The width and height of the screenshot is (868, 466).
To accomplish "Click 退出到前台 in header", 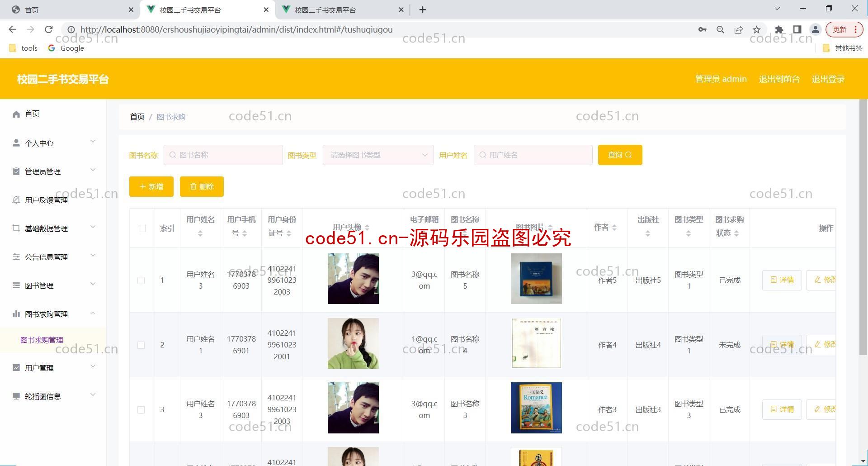I will point(779,79).
